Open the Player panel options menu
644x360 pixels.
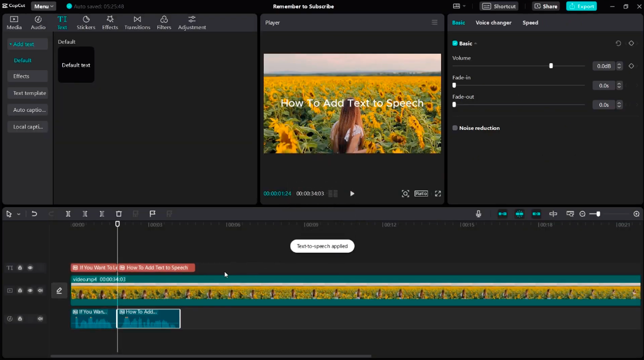pos(435,23)
